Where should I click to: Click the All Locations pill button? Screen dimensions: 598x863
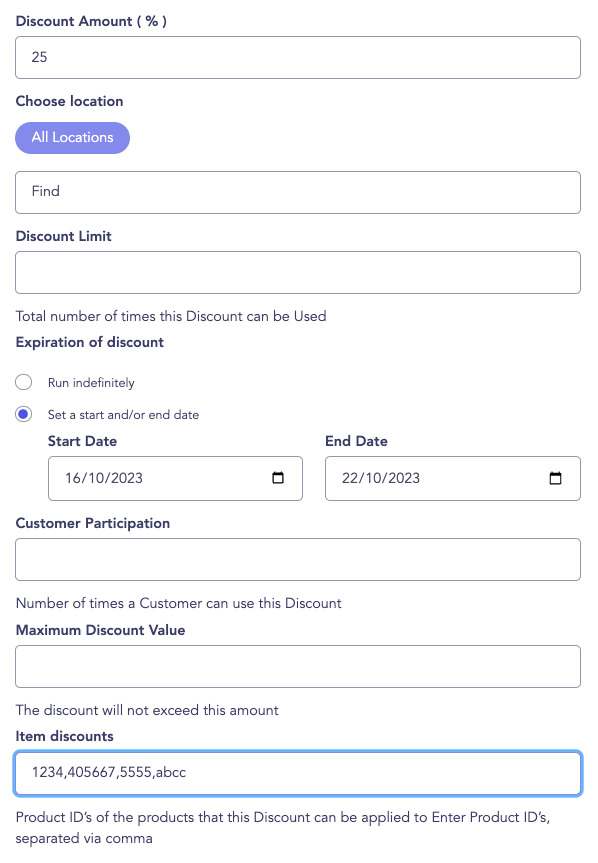tap(73, 138)
